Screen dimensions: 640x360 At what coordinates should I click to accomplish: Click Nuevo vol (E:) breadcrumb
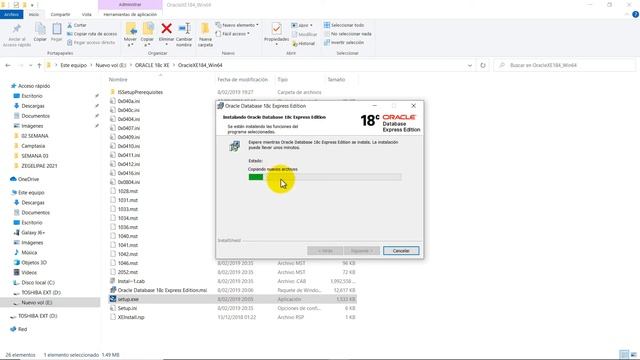pos(111,65)
